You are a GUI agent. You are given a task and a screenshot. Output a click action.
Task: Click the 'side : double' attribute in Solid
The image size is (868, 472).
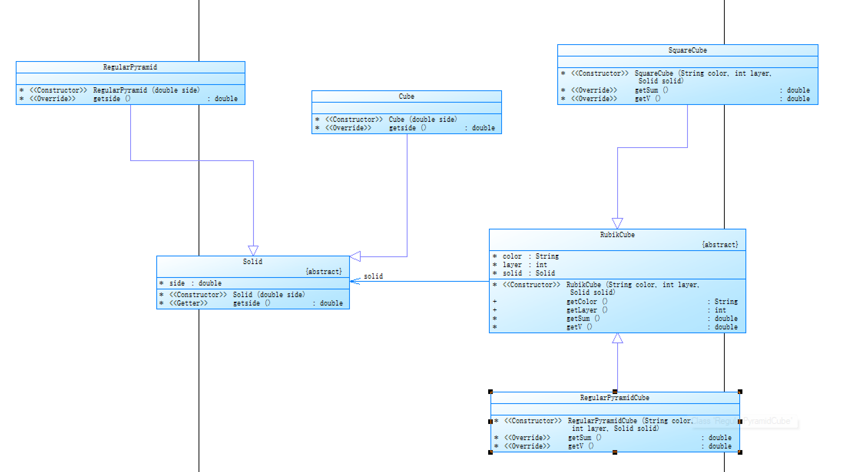coord(195,283)
